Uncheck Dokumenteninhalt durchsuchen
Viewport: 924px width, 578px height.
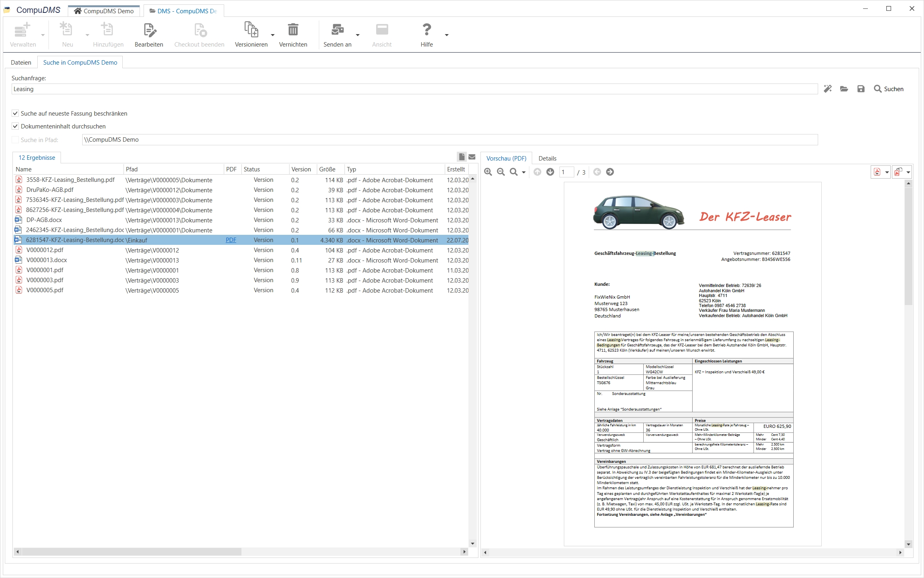(x=15, y=126)
